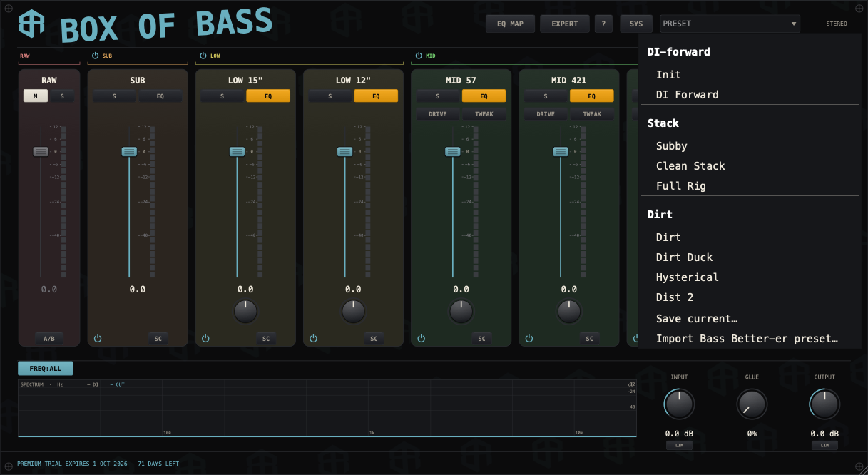This screenshot has height=475, width=868.
Task: Solo the RAW channel
Action: tap(61, 96)
